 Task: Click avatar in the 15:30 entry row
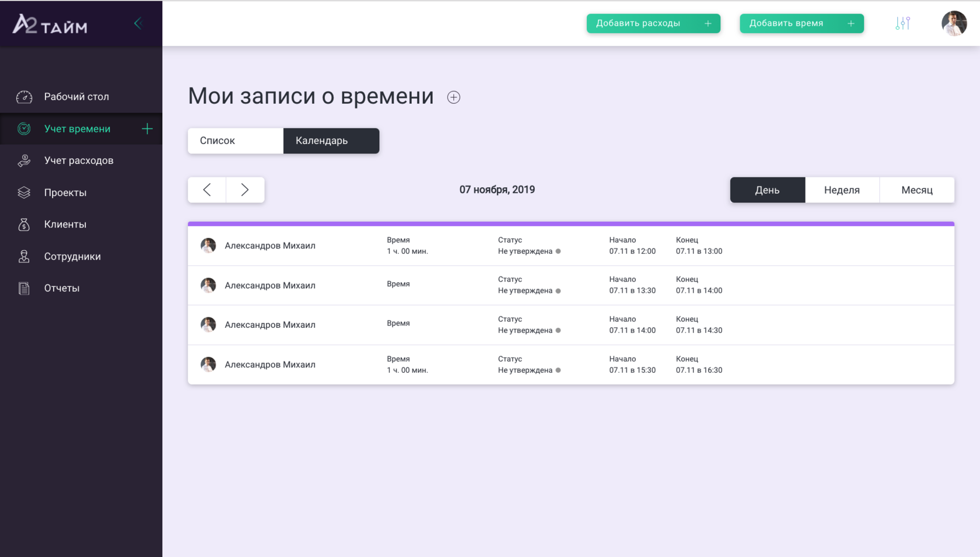208,365
